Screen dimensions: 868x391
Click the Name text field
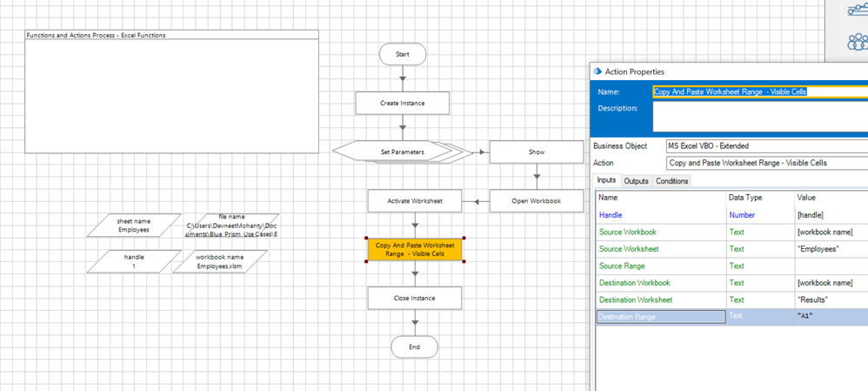(x=759, y=91)
